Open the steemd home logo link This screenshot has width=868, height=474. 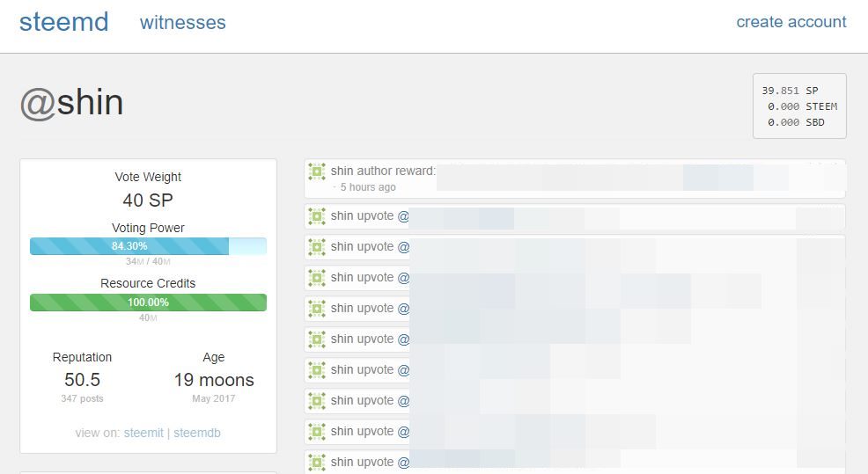click(63, 22)
